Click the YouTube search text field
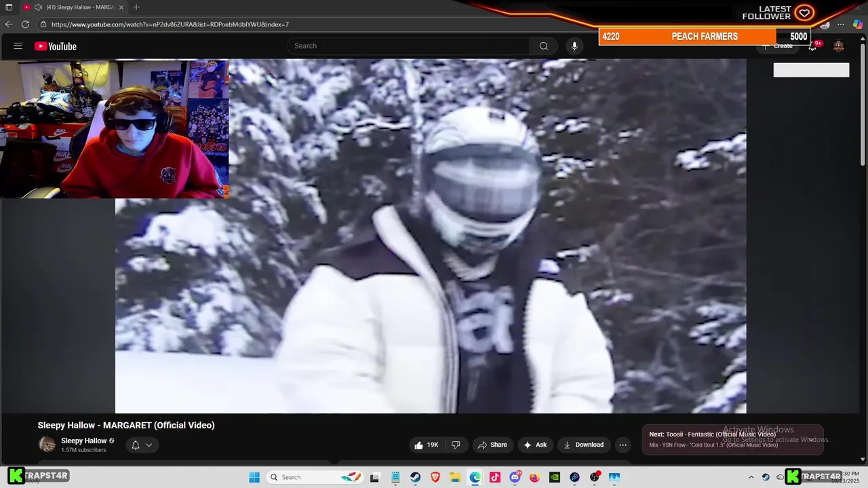 (408, 46)
